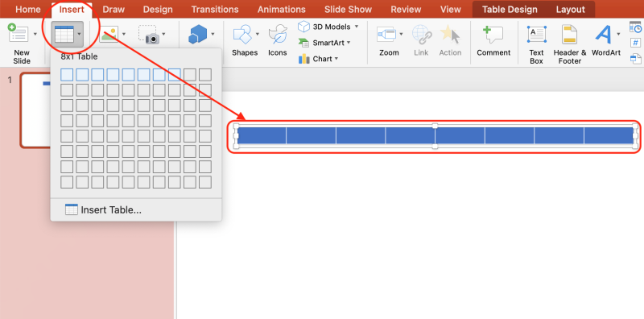Open the Chart dropdown arrow

pyautogui.click(x=336, y=59)
